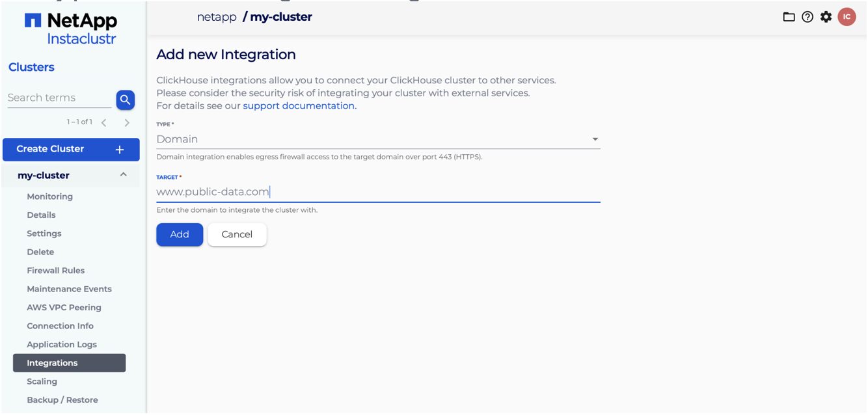Open the help question mark icon
This screenshot has height=415, width=868.
pyautogui.click(x=807, y=17)
